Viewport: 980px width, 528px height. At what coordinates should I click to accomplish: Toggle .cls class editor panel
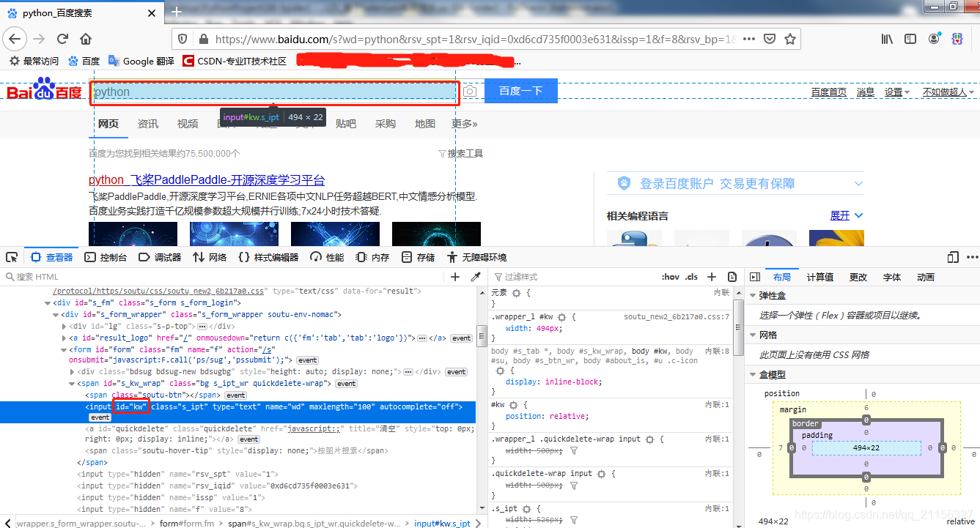pos(691,277)
